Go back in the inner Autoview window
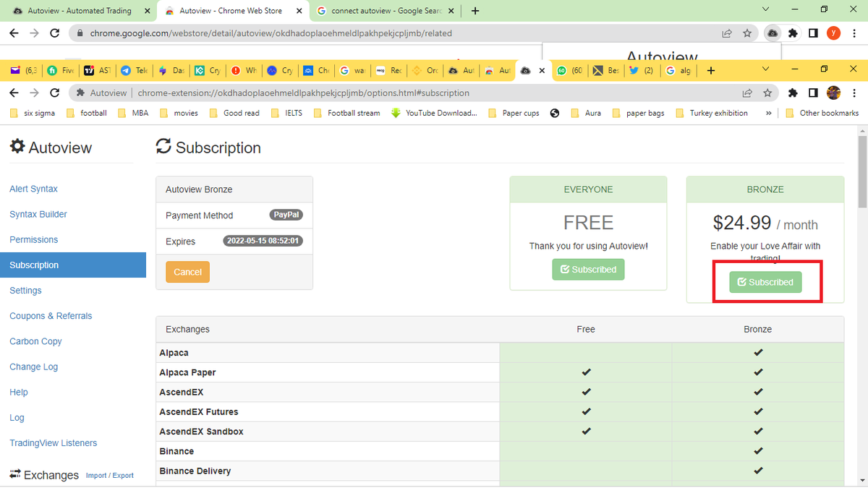 [x=14, y=93]
